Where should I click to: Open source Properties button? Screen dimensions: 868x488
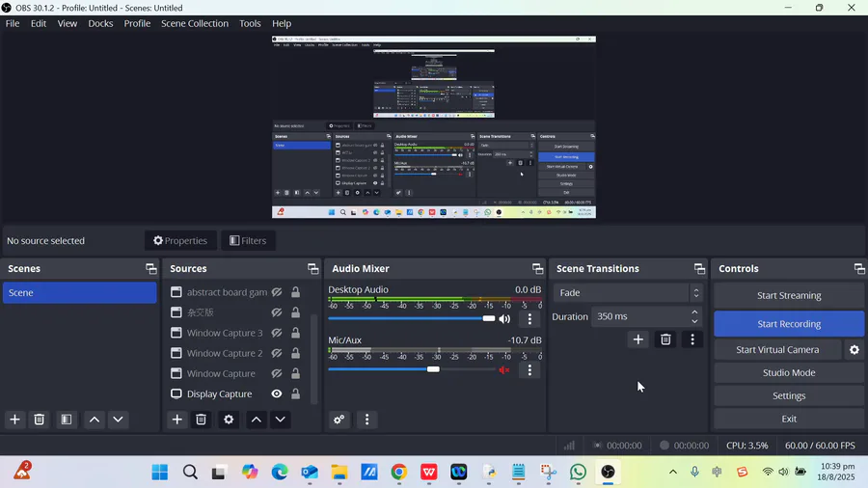(x=180, y=241)
